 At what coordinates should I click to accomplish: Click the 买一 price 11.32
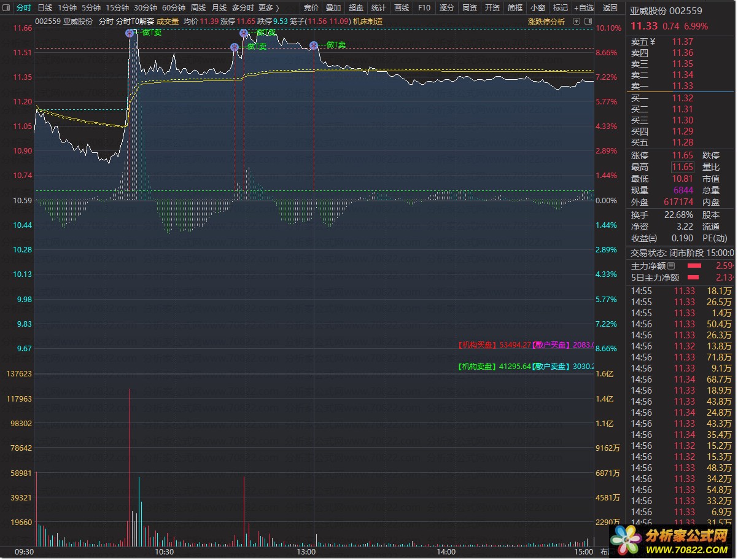683,98
